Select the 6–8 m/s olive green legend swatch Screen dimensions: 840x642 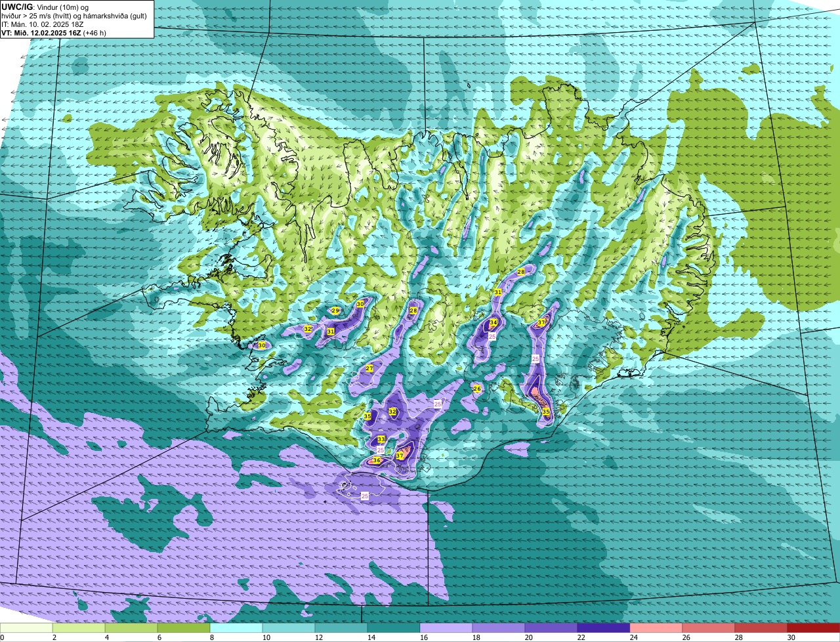(x=184, y=628)
